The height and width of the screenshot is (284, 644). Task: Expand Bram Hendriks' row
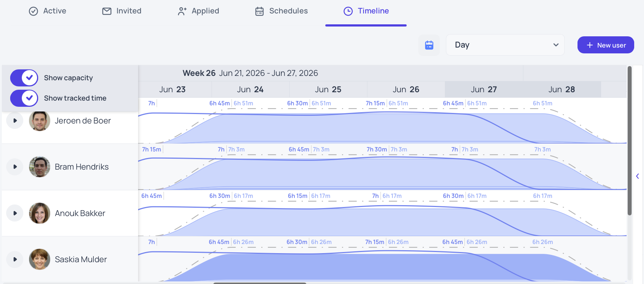[x=15, y=167]
